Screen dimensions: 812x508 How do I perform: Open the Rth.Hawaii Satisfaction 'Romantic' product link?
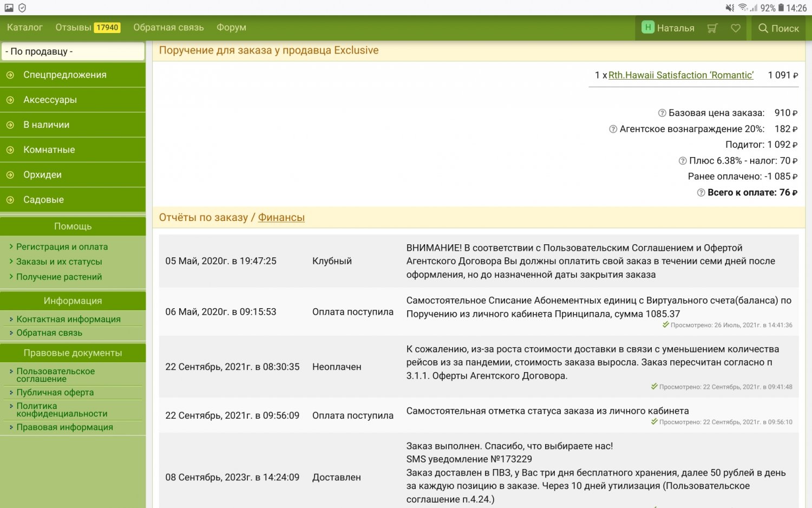point(680,75)
